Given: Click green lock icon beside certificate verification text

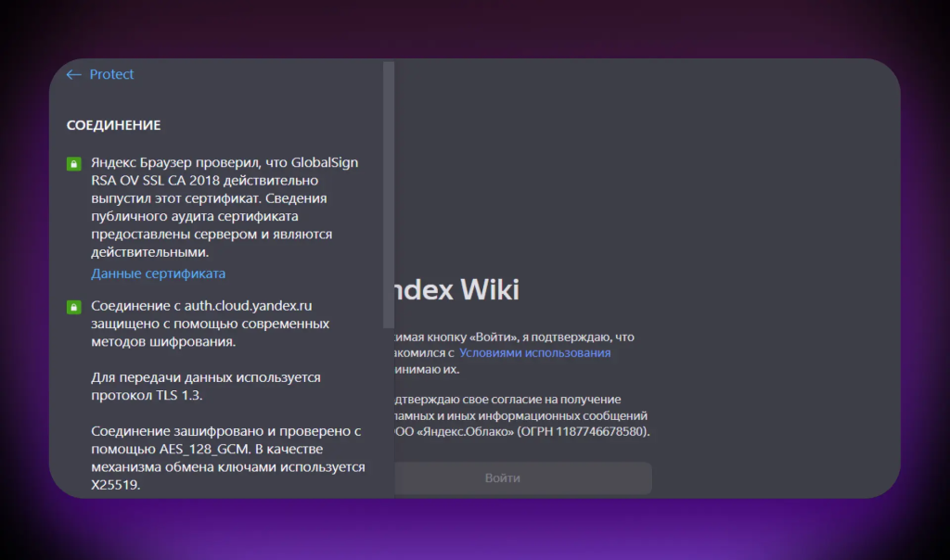Looking at the screenshot, I should pyautogui.click(x=73, y=164).
